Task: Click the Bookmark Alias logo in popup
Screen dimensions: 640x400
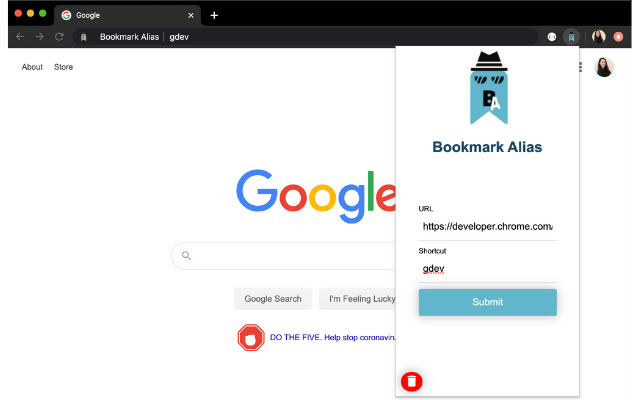Action: (x=489, y=88)
